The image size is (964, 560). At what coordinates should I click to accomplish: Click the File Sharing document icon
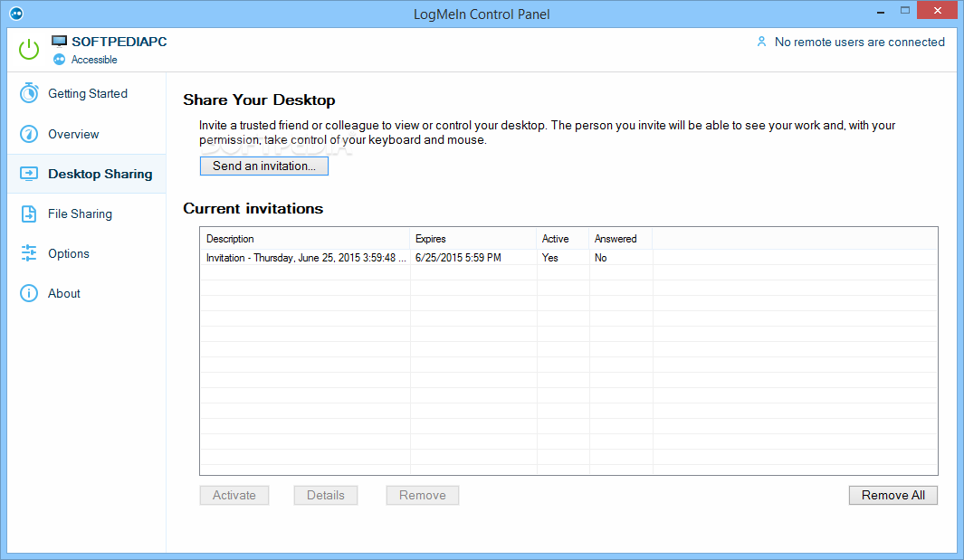(x=29, y=214)
